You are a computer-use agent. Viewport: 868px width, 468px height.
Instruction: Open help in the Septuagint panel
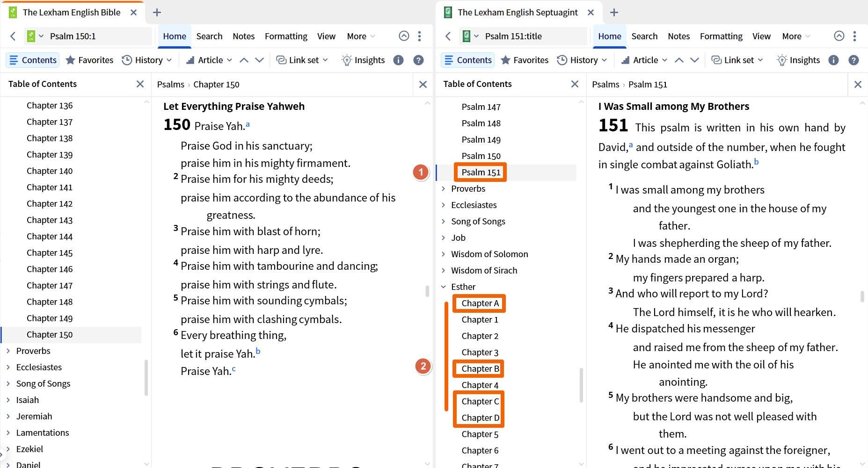pyautogui.click(x=854, y=60)
